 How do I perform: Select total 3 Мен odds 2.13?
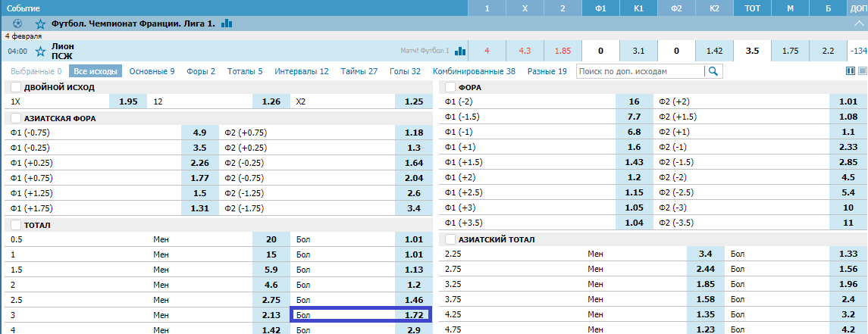[271, 315]
